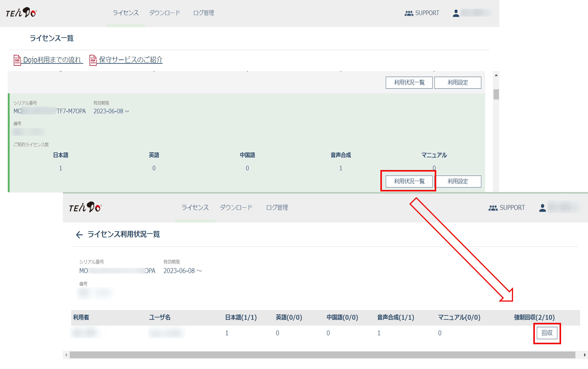Click the 音声合成 column label in the green card
The height and width of the screenshot is (369, 588).
point(341,155)
